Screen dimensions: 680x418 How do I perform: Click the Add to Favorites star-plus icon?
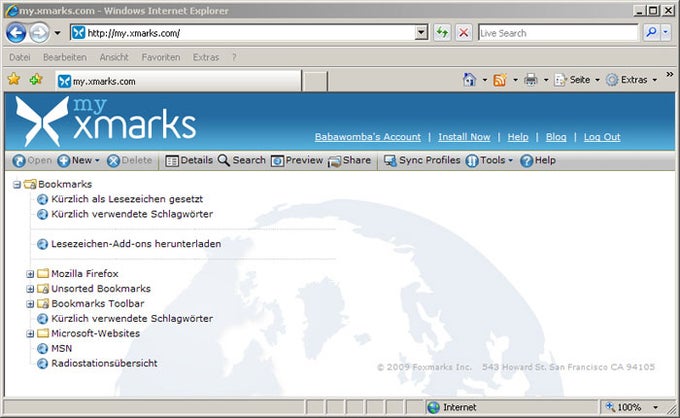click(x=36, y=79)
